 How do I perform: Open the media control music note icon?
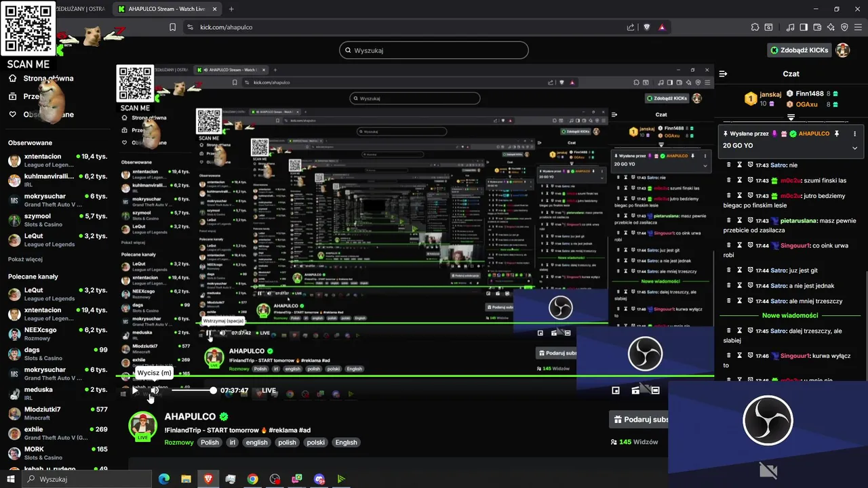tap(790, 27)
